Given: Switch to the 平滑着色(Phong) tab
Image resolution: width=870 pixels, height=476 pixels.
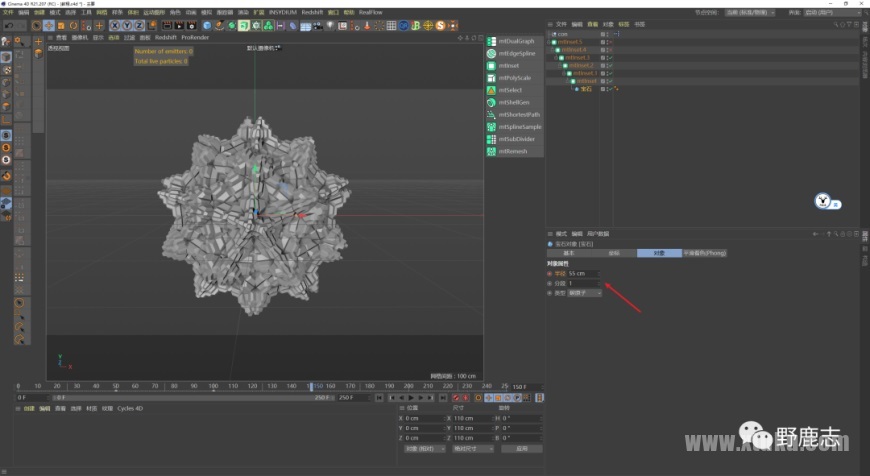Looking at the screenshot, I should 704,253.
